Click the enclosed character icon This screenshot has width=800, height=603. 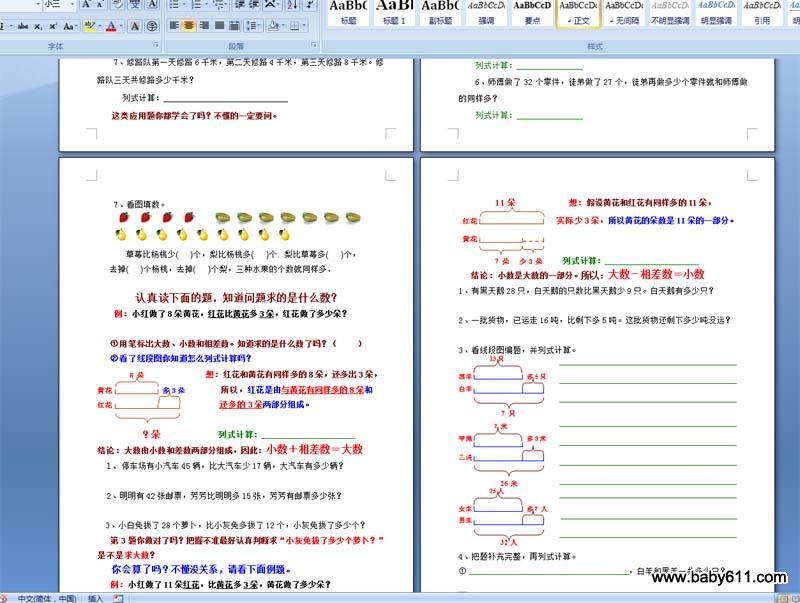152,26
